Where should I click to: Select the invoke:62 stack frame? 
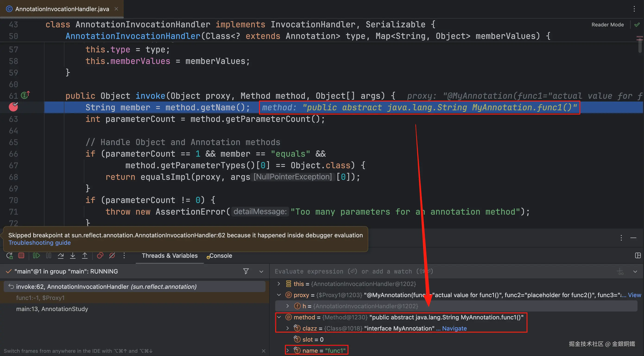(135, 286)
